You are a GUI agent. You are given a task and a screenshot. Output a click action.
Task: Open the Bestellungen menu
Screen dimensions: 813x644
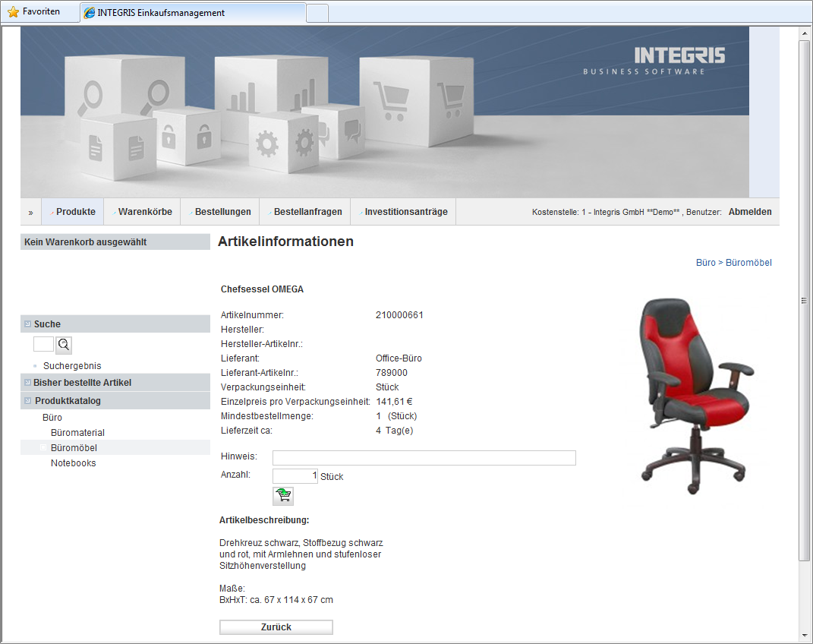(x=220, y=212)
